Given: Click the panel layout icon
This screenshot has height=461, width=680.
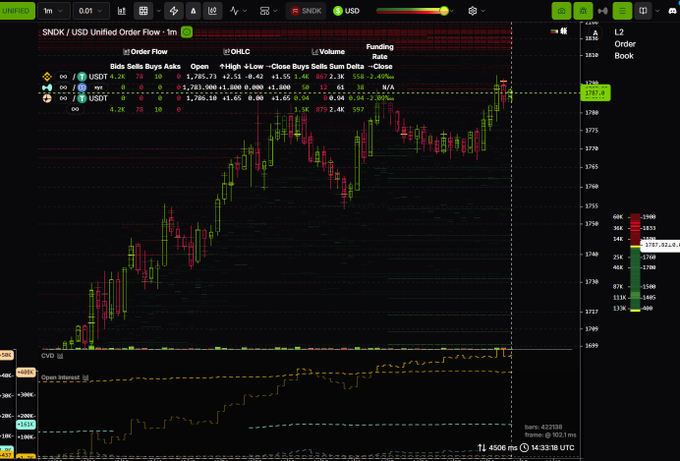Looking at the screenshot, I should (x=264, y=11).
